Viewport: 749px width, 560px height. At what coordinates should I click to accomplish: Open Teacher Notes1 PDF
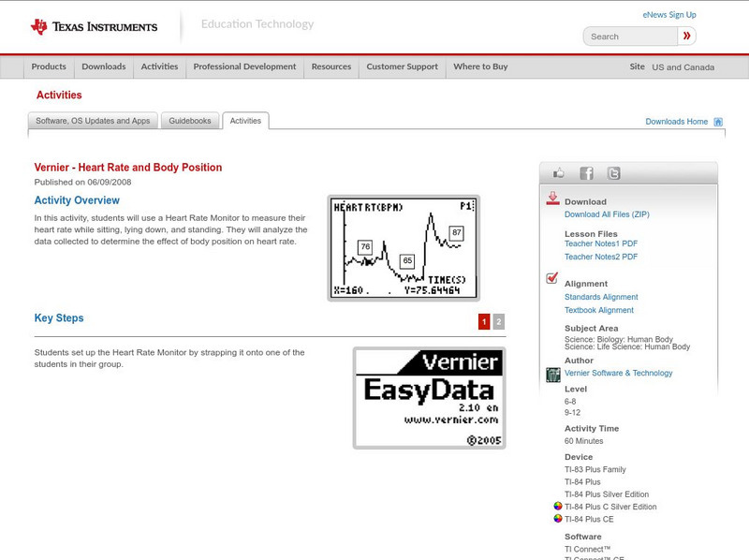pos(601,243)
